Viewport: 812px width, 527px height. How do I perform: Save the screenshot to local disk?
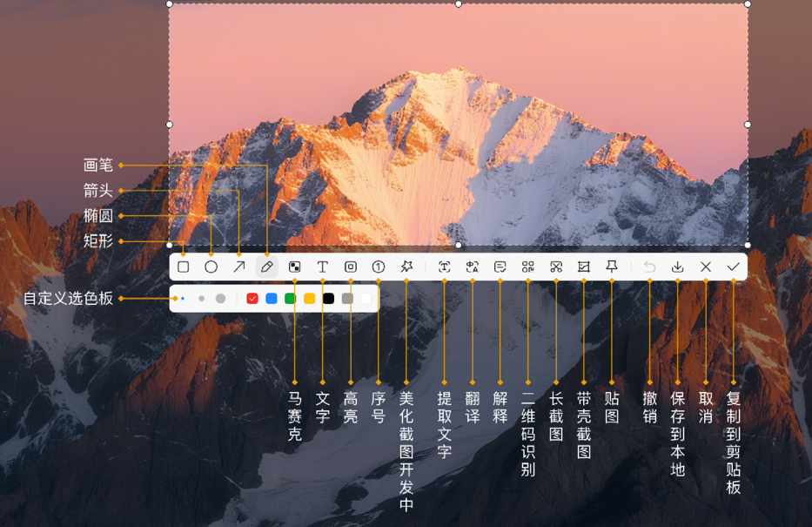coord(677,267)
